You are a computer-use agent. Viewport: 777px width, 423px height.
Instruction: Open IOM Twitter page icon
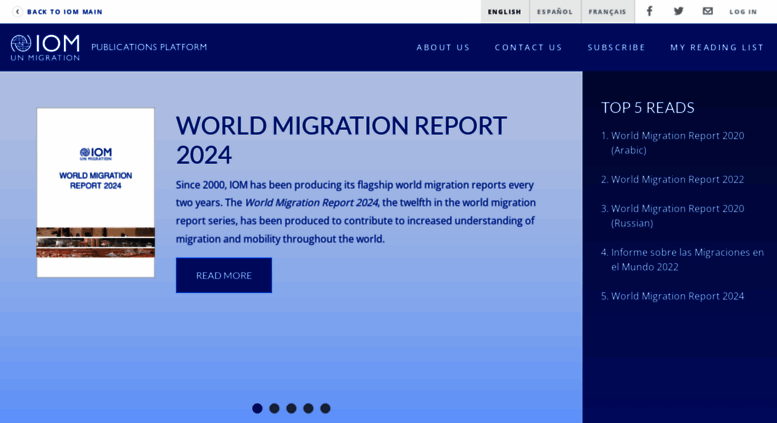[x=678, y=11]
